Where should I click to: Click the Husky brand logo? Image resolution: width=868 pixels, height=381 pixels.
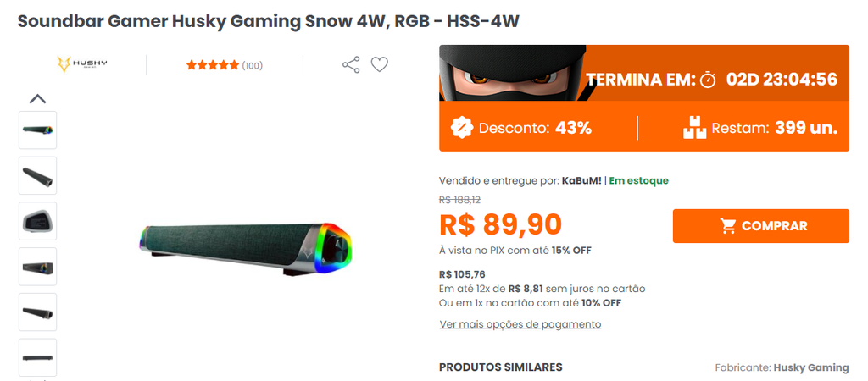tap(82, 64)
